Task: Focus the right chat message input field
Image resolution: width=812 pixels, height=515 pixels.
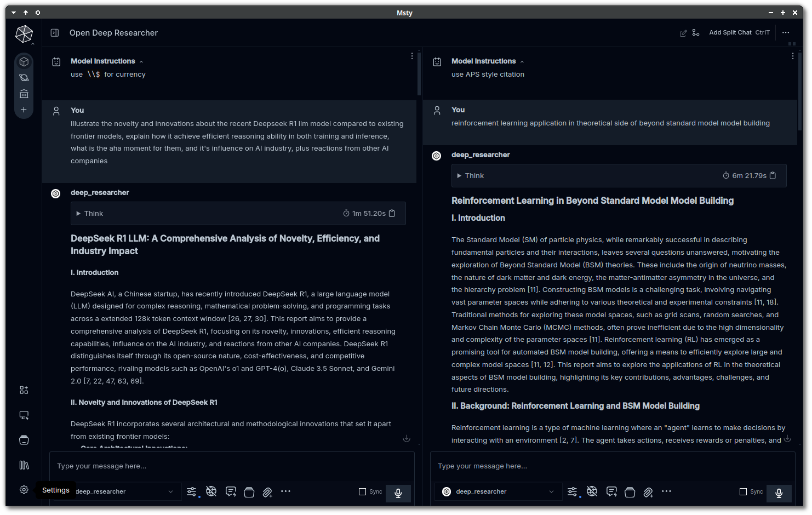Action: 611,466
